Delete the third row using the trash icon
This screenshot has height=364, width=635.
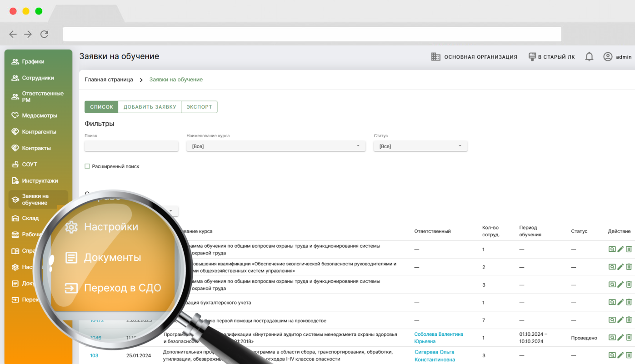point(629,284)
